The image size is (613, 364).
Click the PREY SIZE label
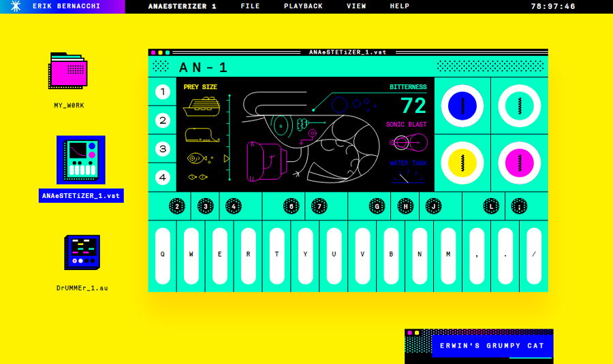click(x=200, y=87)
